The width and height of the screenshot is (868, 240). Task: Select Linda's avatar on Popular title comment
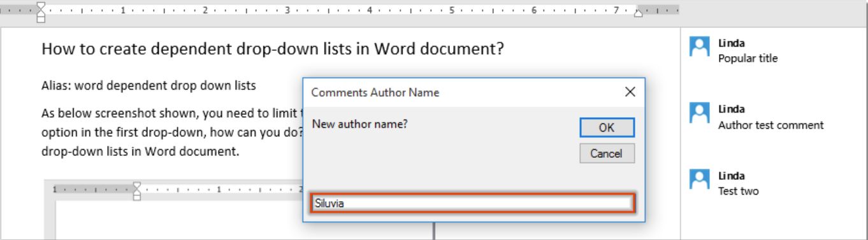700,46
